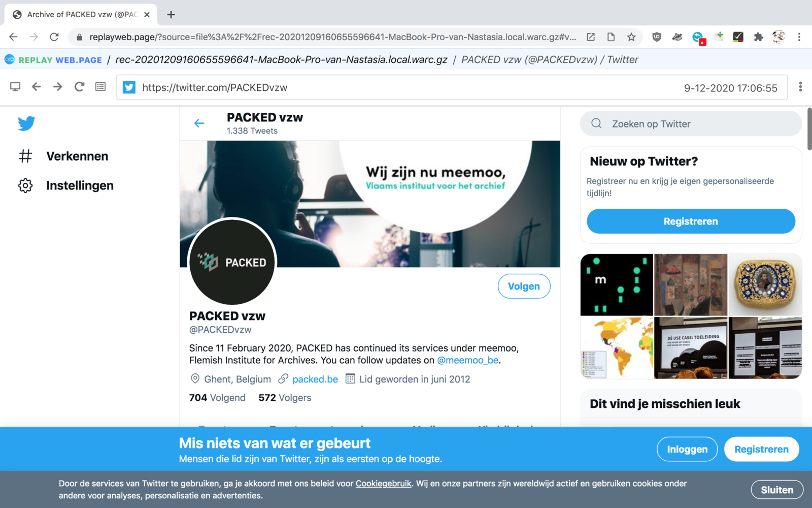
Task: Click Volgen follow button
Action: click(524, 286)
